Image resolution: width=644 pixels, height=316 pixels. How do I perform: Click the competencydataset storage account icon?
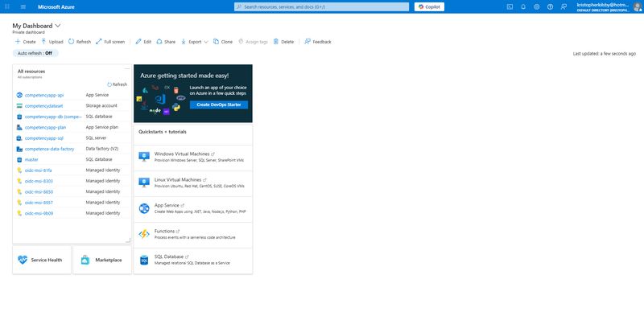point(19,106)
